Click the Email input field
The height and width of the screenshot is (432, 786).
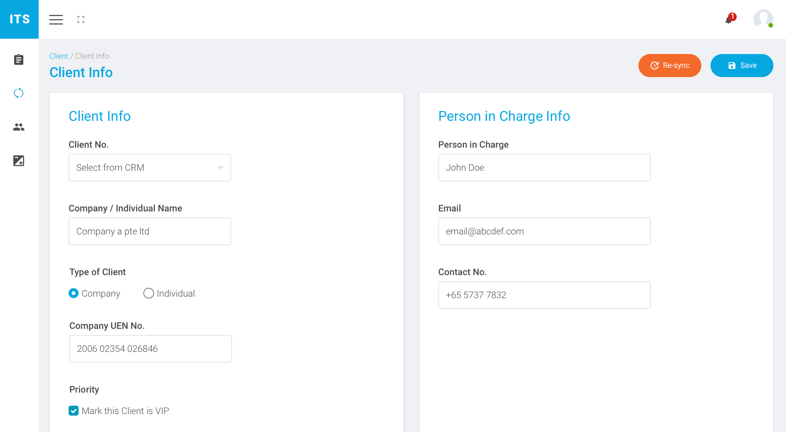pyautogui.click(x=544, y=231)
